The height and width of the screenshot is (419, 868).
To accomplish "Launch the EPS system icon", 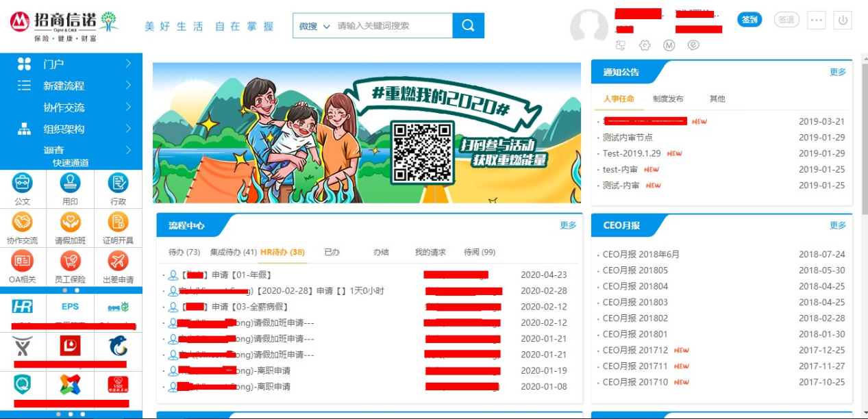I will click(71, 307).
